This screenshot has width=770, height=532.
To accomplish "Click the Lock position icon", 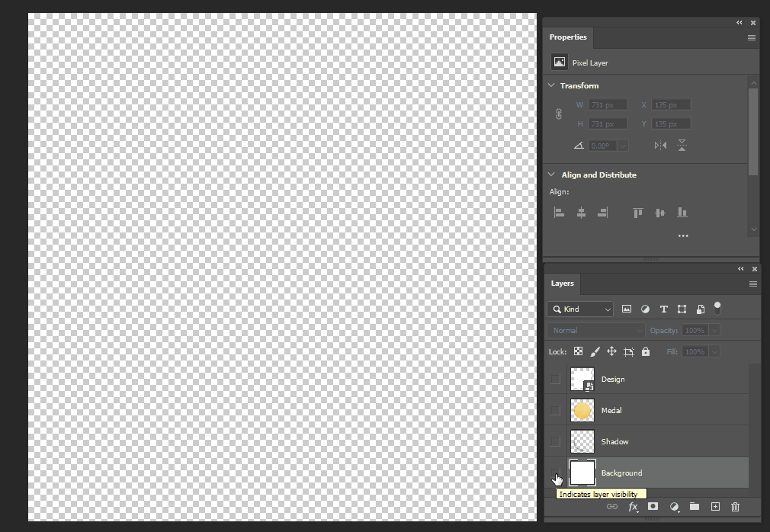I will [x=611, y=351].
